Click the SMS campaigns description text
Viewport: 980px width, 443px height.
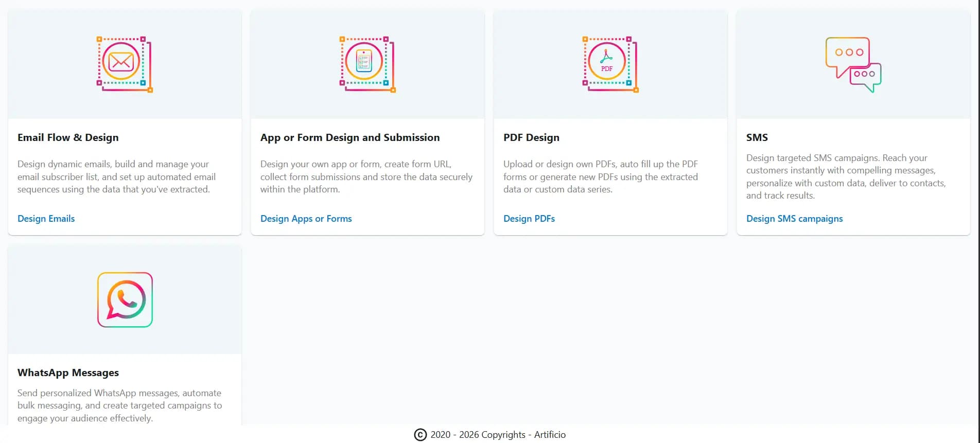point(846,176)
